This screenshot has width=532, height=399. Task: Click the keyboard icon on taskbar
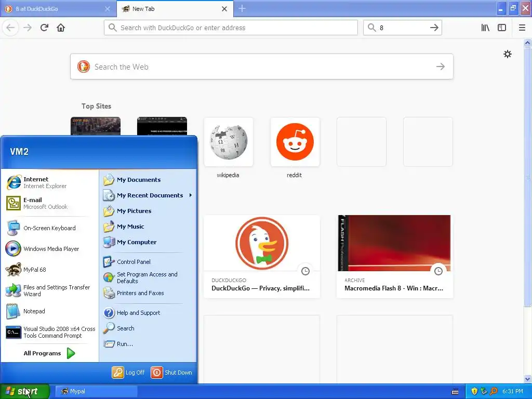tap(455, 392)
